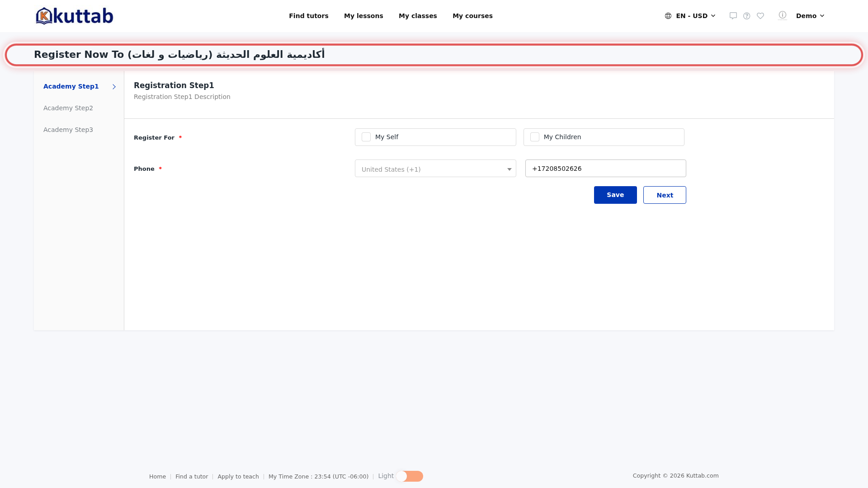Image resolution: width=868 pixels, height=488 pixels.
Task: Open the messages chat icon
Action: click(733, 16)
